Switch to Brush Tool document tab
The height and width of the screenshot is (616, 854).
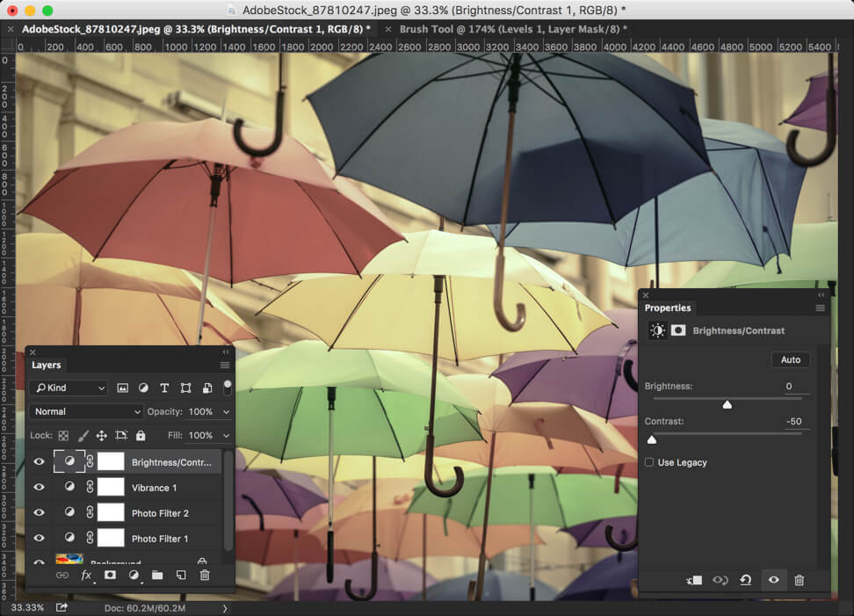click(513, 29)
